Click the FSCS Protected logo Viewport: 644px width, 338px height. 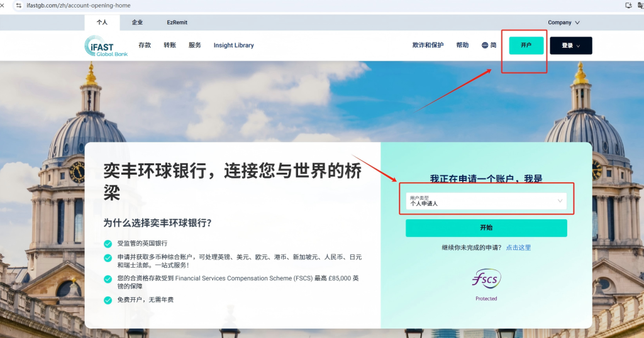[x=486, y=285]
